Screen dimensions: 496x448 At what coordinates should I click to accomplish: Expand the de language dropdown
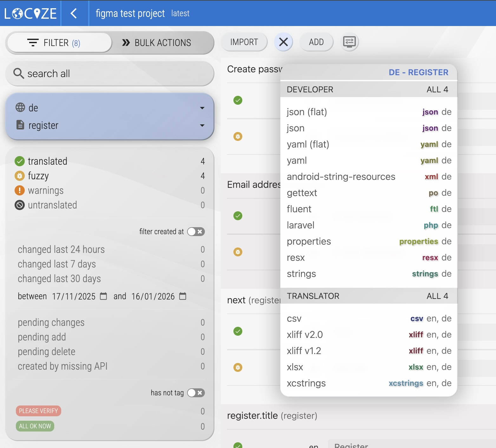click(202, 108)
